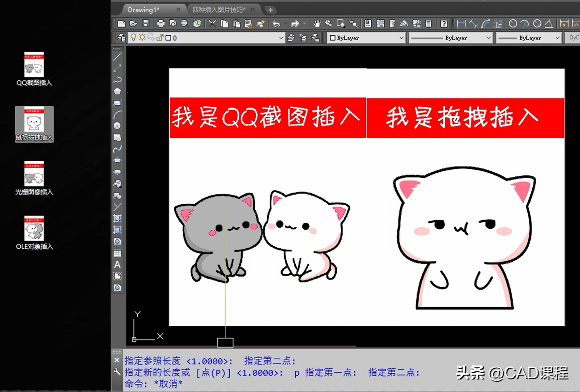The image size is (580, 392).
Task: Expand the Redo history dropdown arrow
Action: (304, 23)
